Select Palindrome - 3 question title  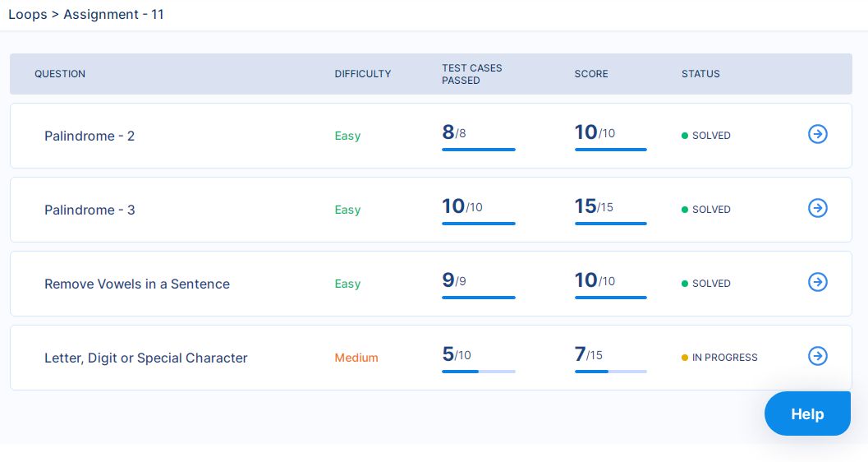(90, 210)
